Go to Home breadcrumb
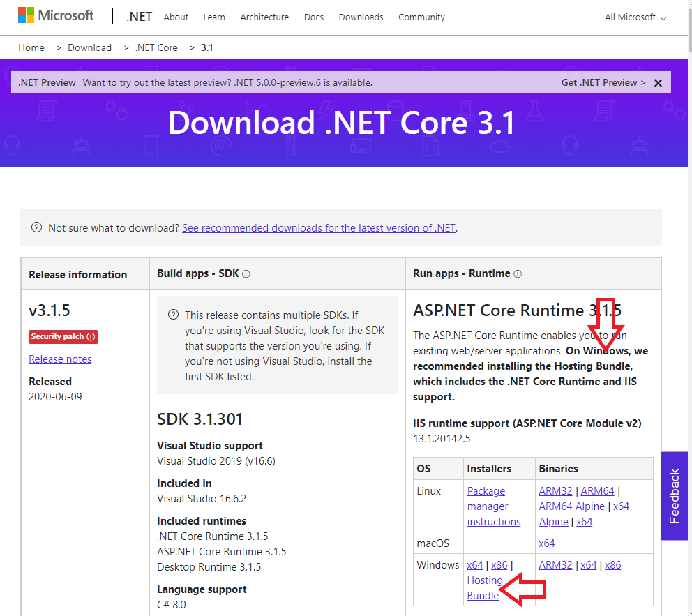This screenshot has width=692, height=616. click(x=31, y=47)
